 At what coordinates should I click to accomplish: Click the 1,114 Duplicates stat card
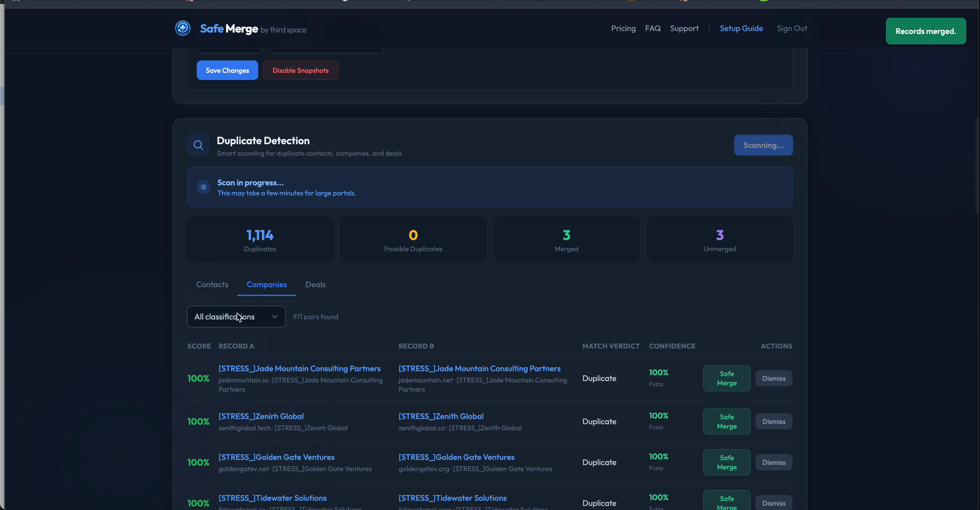(260, 239)
